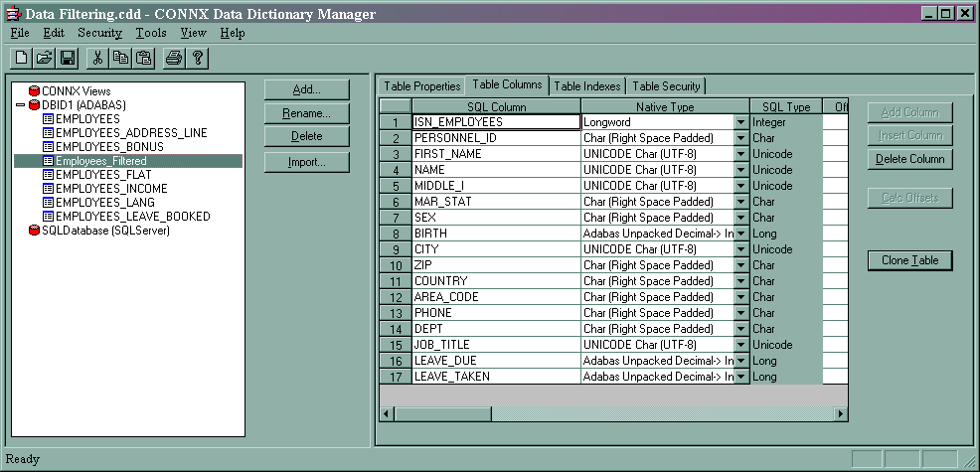980x472 pixels.
Task: Click the table icon beside EMPLOYEES_FLAT
Action: [48, 175]
